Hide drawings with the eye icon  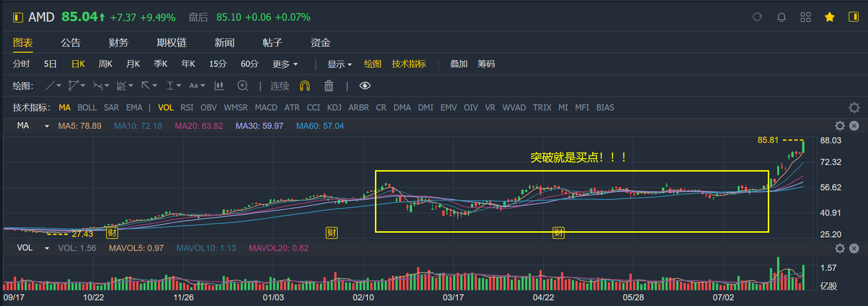pos(365,86)
